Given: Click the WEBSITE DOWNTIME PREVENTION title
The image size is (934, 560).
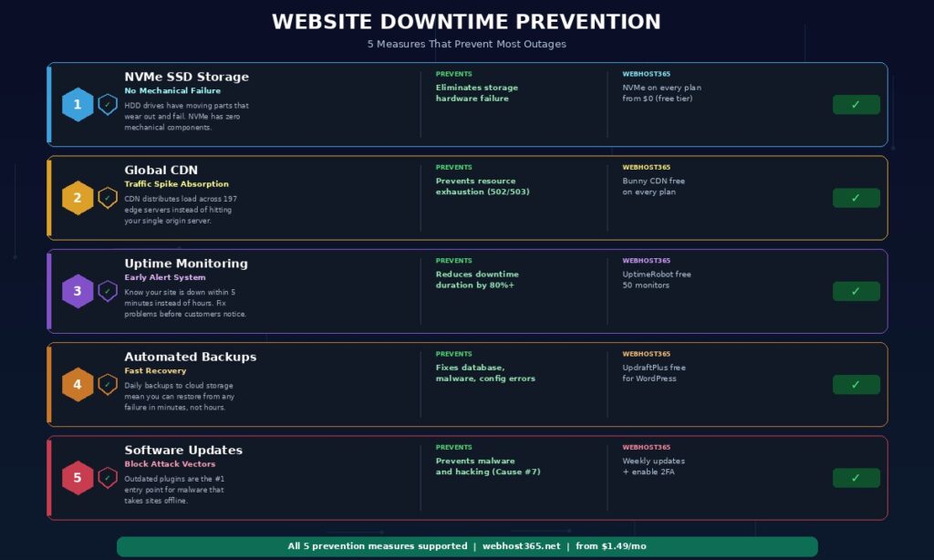Looking at the screenshot, I should (466, 21).
